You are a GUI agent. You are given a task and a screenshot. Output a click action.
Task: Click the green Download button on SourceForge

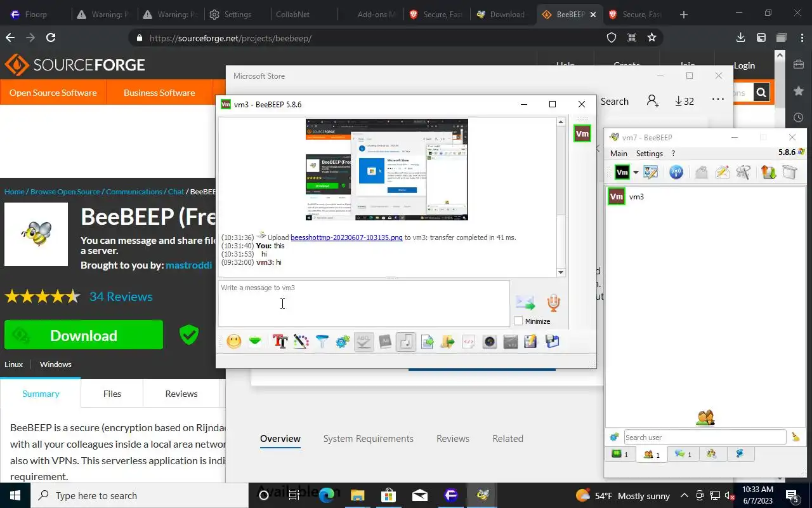coord(84,335)
